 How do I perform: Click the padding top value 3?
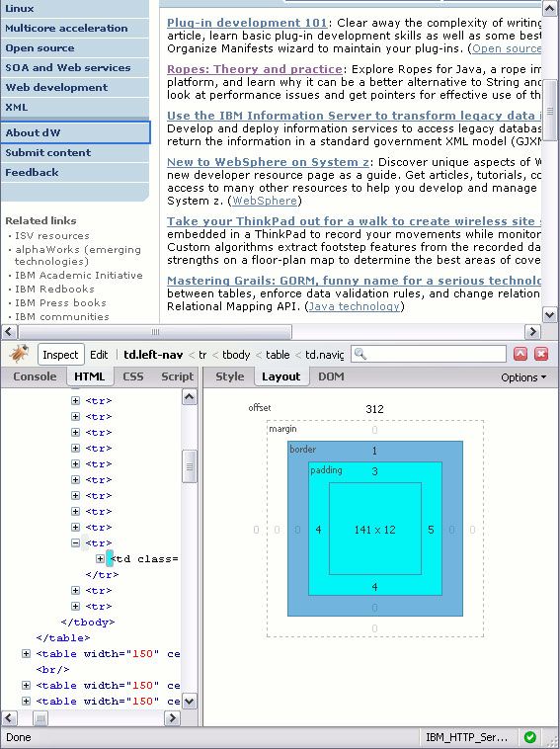tap(374, 471)
